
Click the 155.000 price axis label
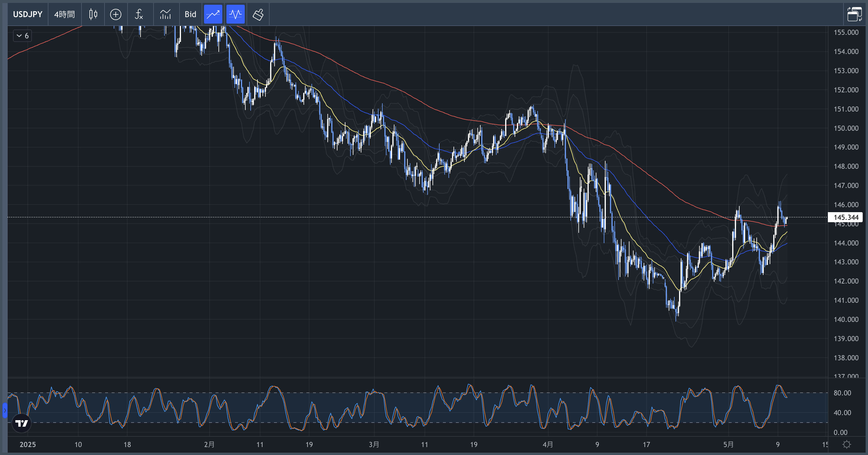[846, 32]
